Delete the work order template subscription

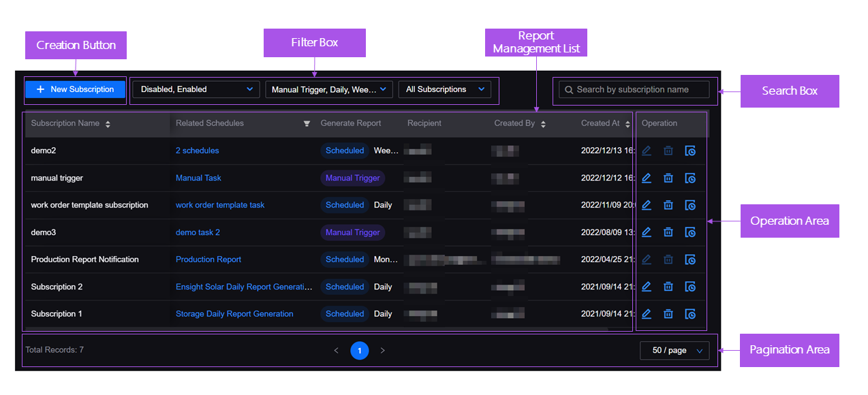[668, 205]
